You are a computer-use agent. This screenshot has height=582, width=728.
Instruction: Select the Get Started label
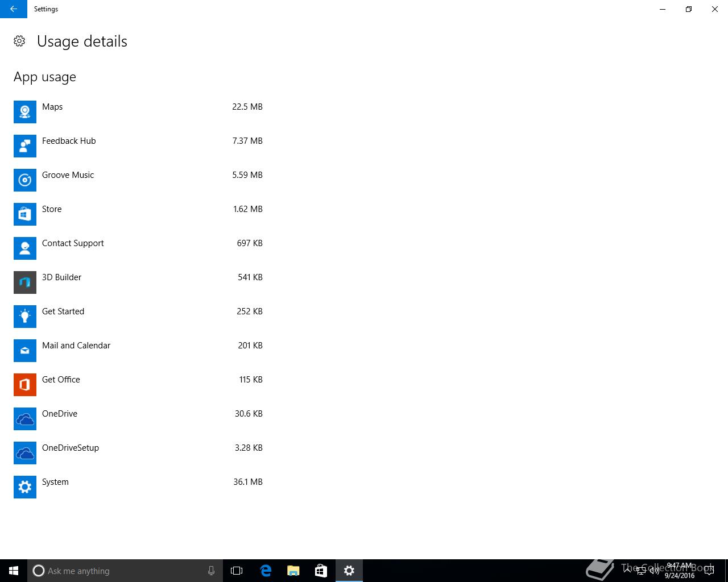[x=63, y=311]
